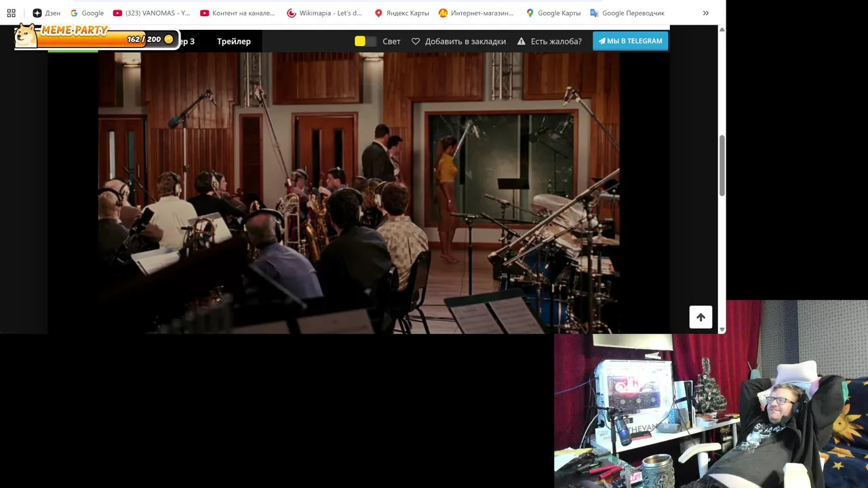Click the heart icon for bookmarks
The width and height of the screenshot is (868, 488).
(416, 41)
